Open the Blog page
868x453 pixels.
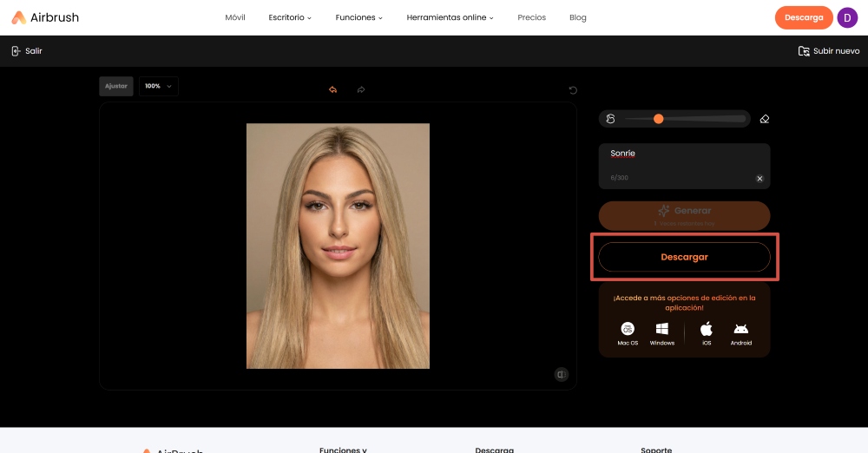coord(577,17)
